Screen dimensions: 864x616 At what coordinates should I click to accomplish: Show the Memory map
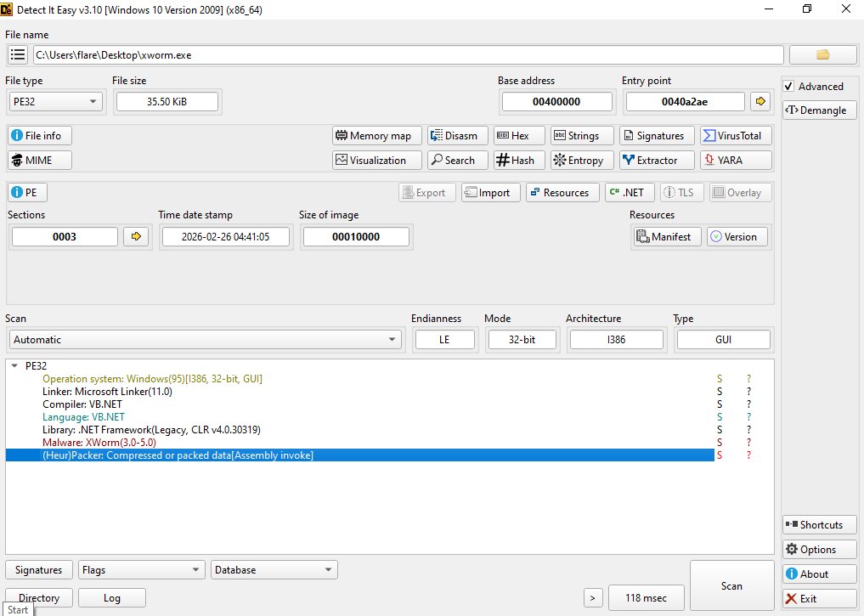[374, 136]
